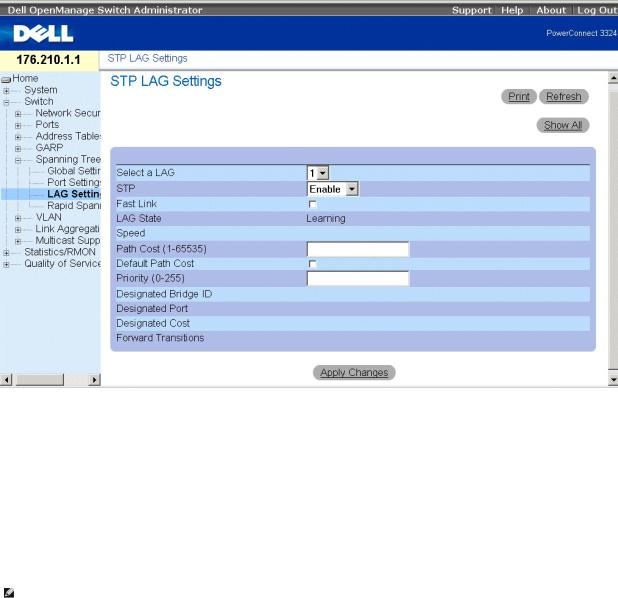This screenshot has width=618, height=598.
Task: Collapse the Spanning Tree node
Action: coord(18,160)
